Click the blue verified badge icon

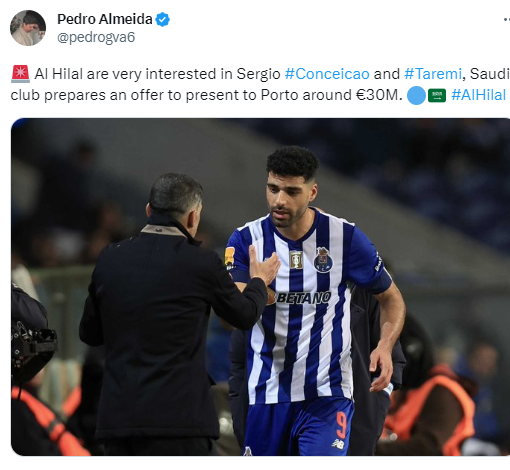(163, 19)
